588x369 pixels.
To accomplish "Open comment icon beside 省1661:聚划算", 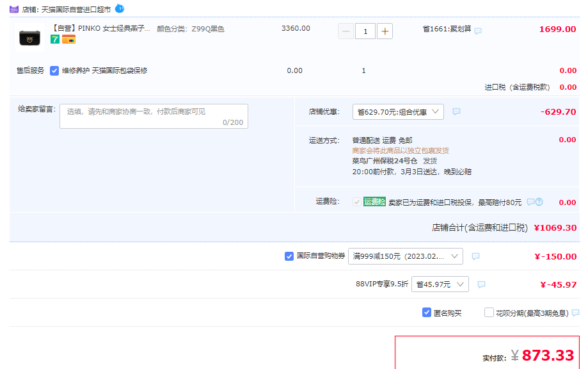I will pyautogui.click(x=478, y=31).
